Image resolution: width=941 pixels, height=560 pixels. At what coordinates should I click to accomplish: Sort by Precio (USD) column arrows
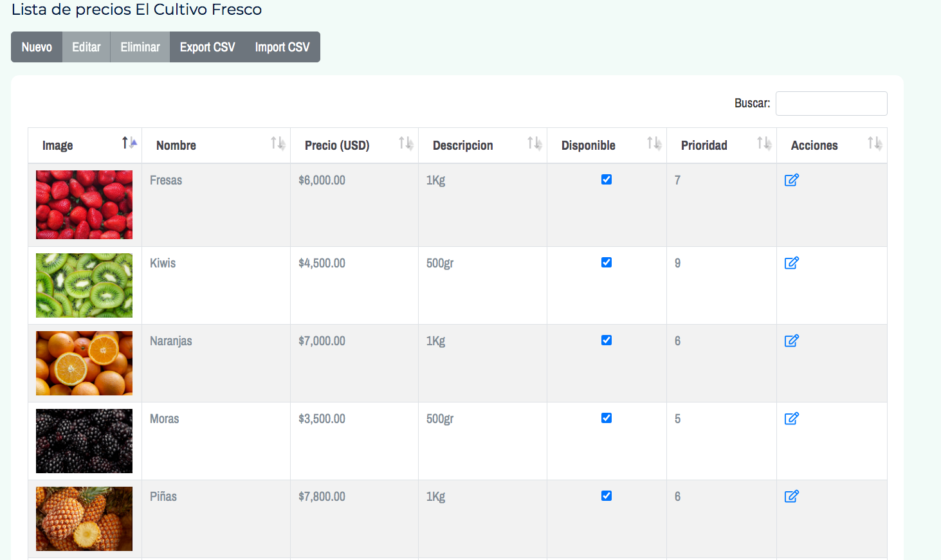pyautogui.click(x=405, y=143)
